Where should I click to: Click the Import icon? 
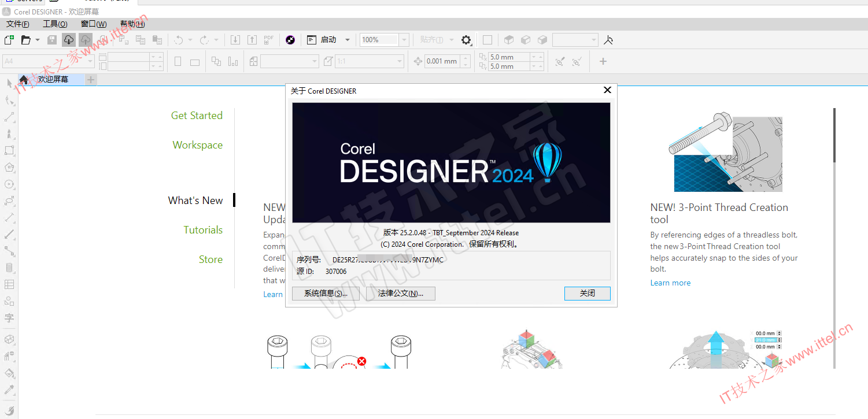pyautogui.click(x=235, y=40)
